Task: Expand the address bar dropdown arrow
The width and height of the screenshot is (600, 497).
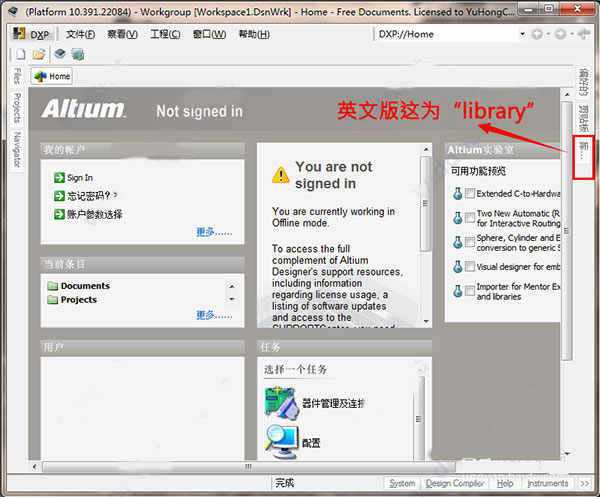Action: (522, 34)
